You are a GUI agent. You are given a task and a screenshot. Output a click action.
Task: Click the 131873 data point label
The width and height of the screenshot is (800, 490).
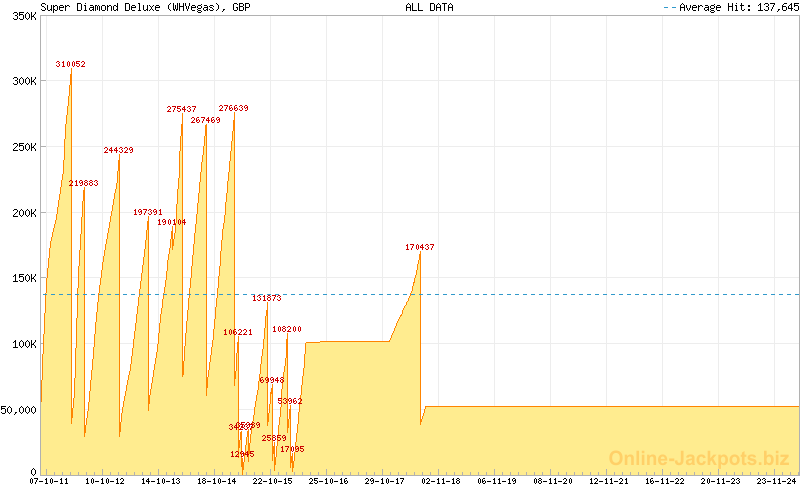(x=266, y=298)
